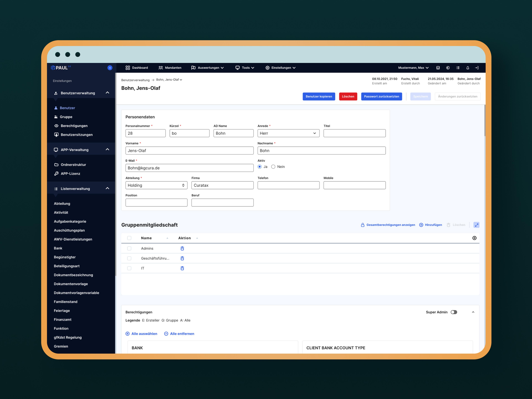Screen dimensions: 532x399
Task: Click the Passwort zurücksetzen button
Action: coord(381,96)
